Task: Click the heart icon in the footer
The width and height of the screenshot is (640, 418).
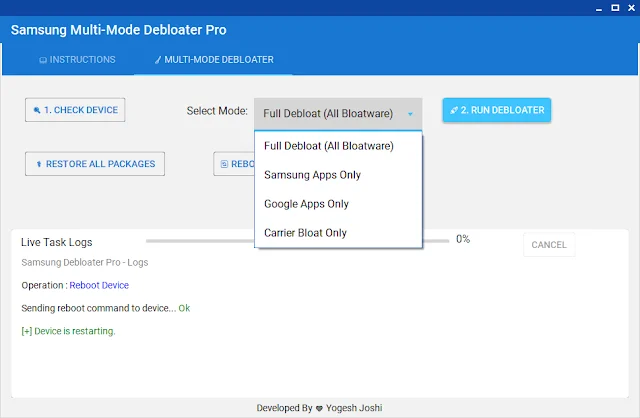Action: pyautogui.click(x=319, y=408)
